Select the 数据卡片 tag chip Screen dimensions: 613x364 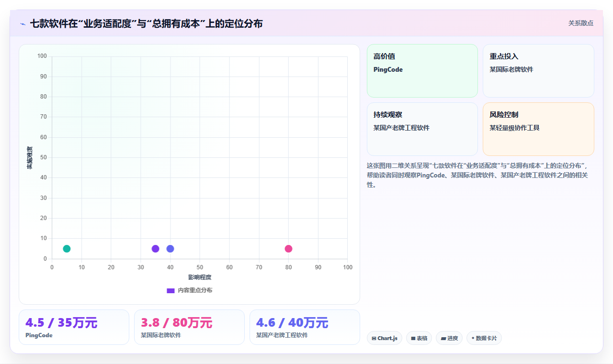coord(484,338)
